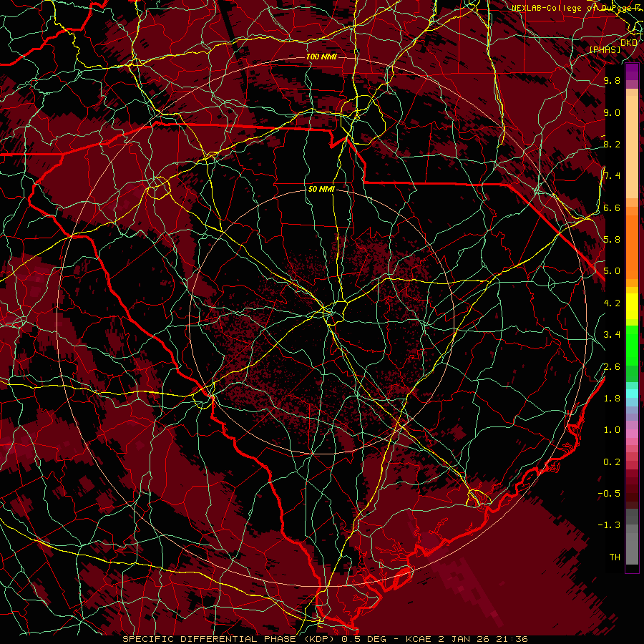This screenshot has height=644, width=644.
Task: Click the DKD product label
Action: click(x=629, y=43)
